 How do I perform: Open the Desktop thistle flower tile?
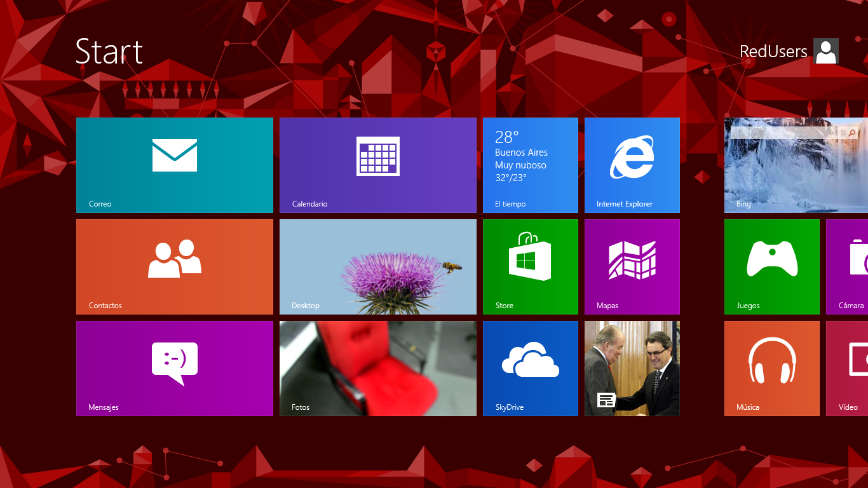click(x=378, y=267)
